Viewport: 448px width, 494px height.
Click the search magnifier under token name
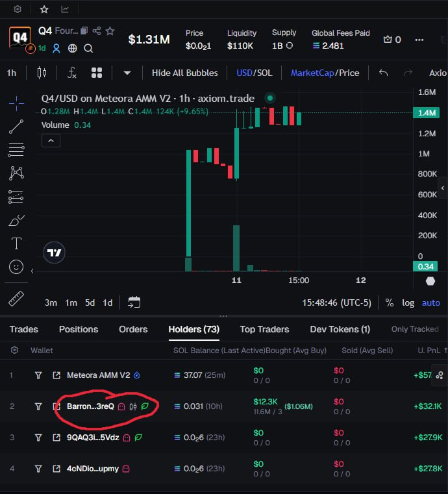pyautogui.click(x=88, y=48)
